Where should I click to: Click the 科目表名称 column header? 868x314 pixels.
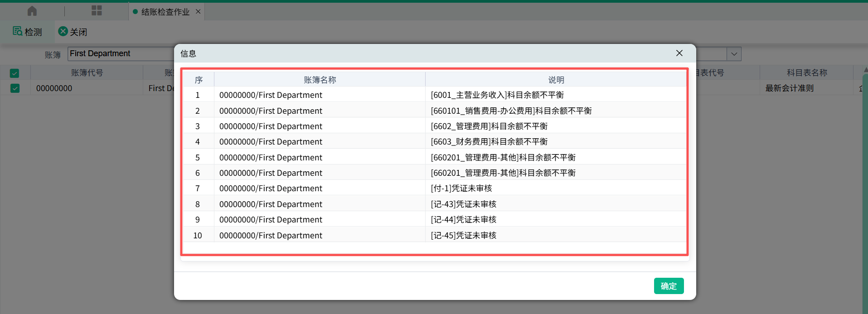(x=806, y=73)
